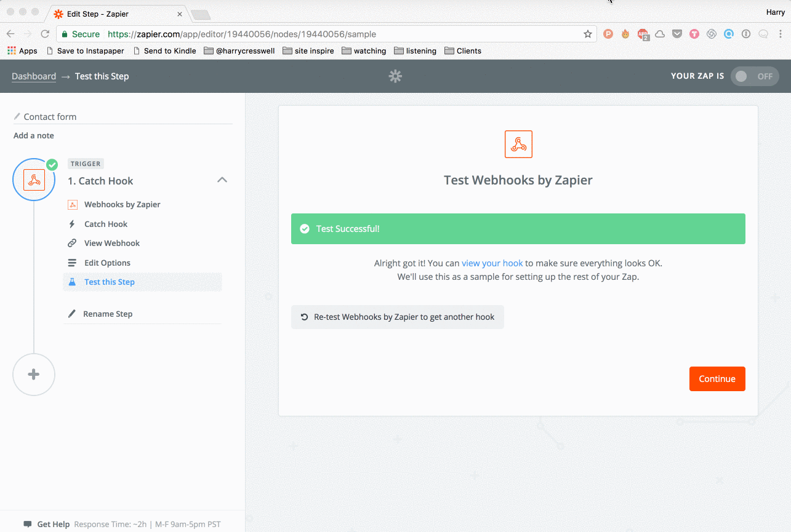Click the link icon next to View Webhook

(72, 243)
